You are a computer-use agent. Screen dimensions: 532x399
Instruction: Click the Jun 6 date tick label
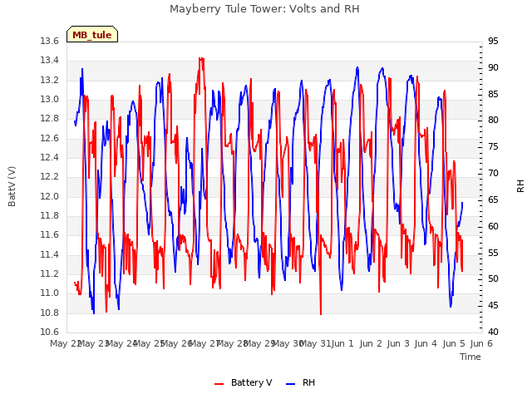[x=481, y=343]
